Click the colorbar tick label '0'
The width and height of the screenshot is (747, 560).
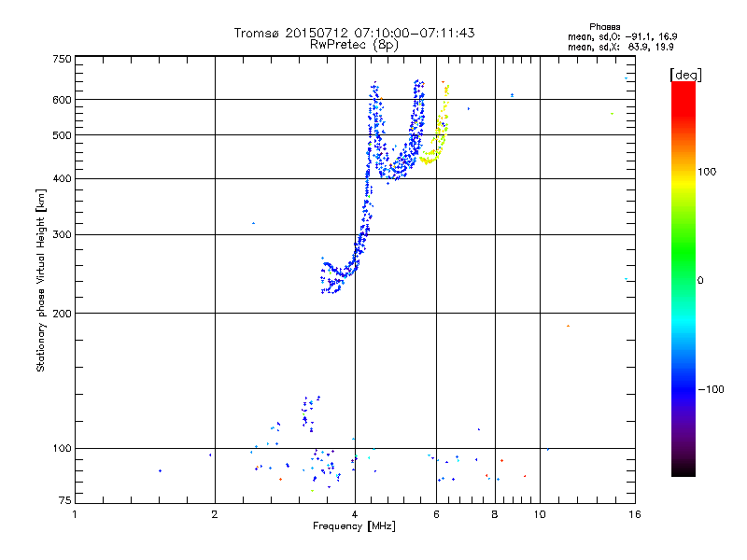tap(700, 281)
